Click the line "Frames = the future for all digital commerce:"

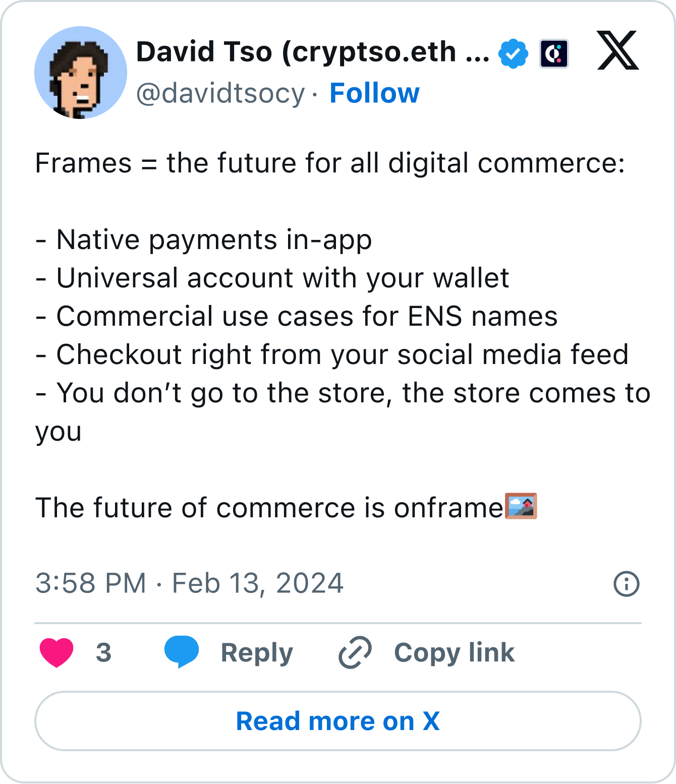click(x=330, y=163)
